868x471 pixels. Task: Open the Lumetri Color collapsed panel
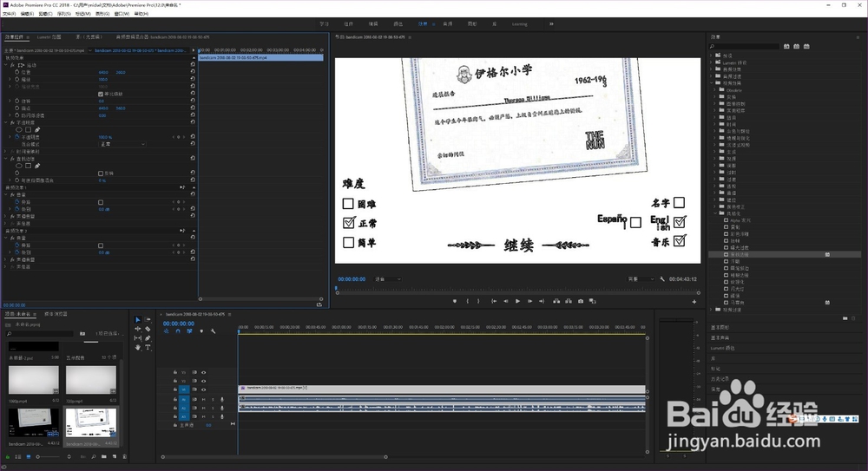point(722,348)
